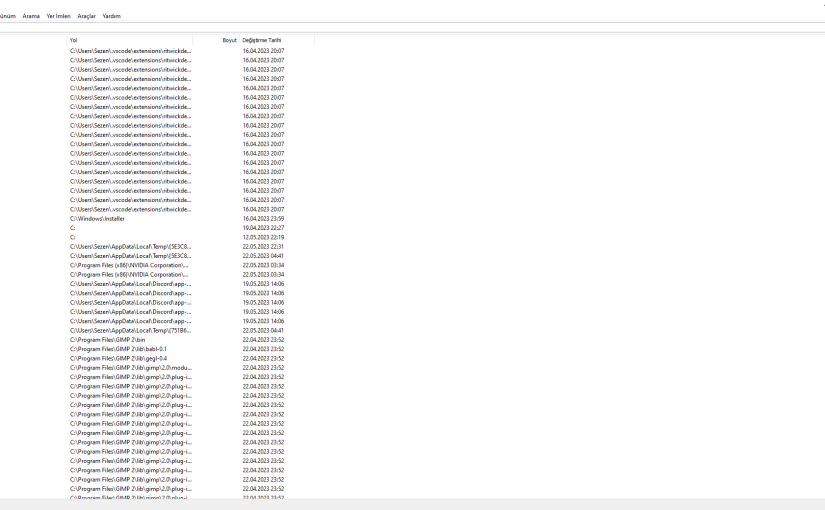Click the date in the gegl-0.4 row
Viewport: 825px width, 510px height.
[263, 358]
